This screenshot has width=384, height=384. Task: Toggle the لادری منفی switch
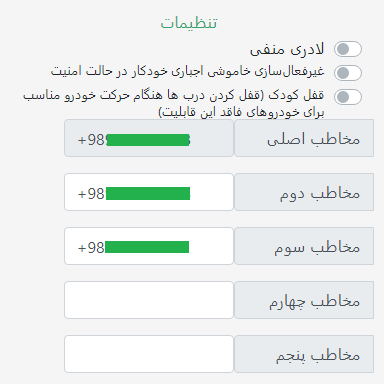click(348, 49)
